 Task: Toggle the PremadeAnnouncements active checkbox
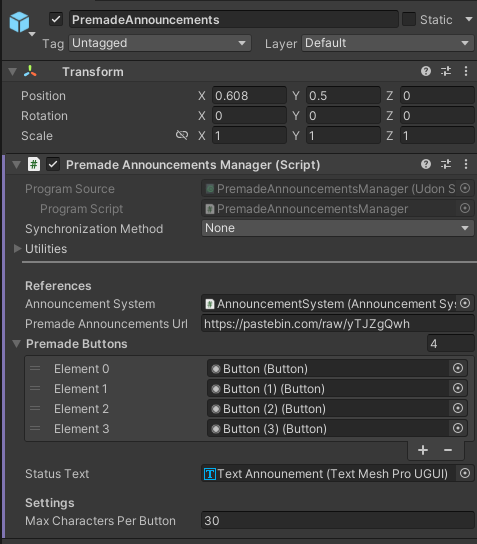coord(56,19)
